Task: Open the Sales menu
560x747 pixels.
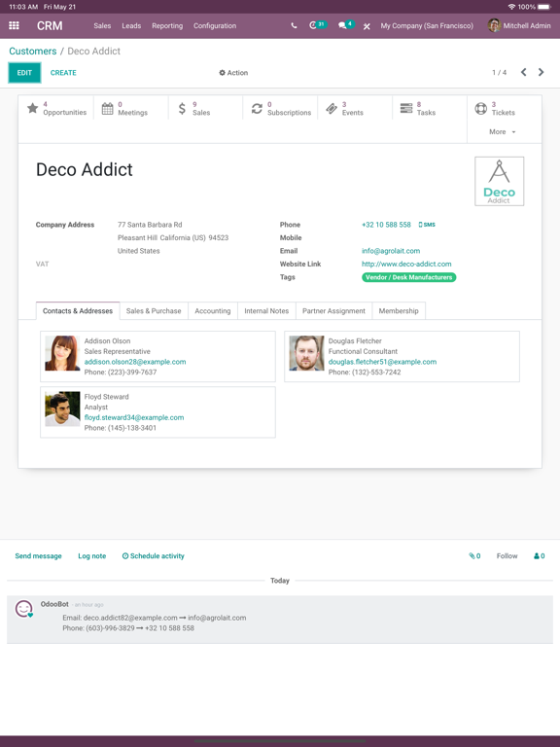Action: click(x=102, y=25)
